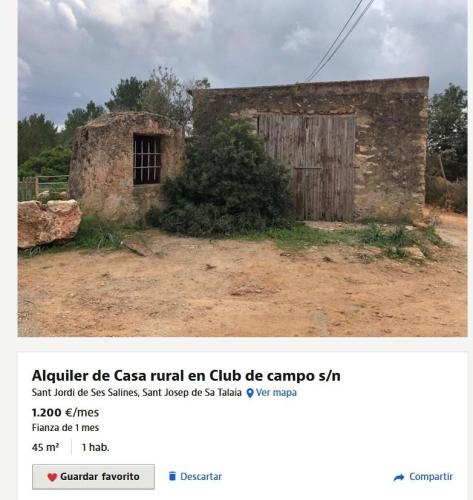This screenshot has height=500, width=473.
Task: Click the barred window in the photo
Action: [x=147, y=160]
